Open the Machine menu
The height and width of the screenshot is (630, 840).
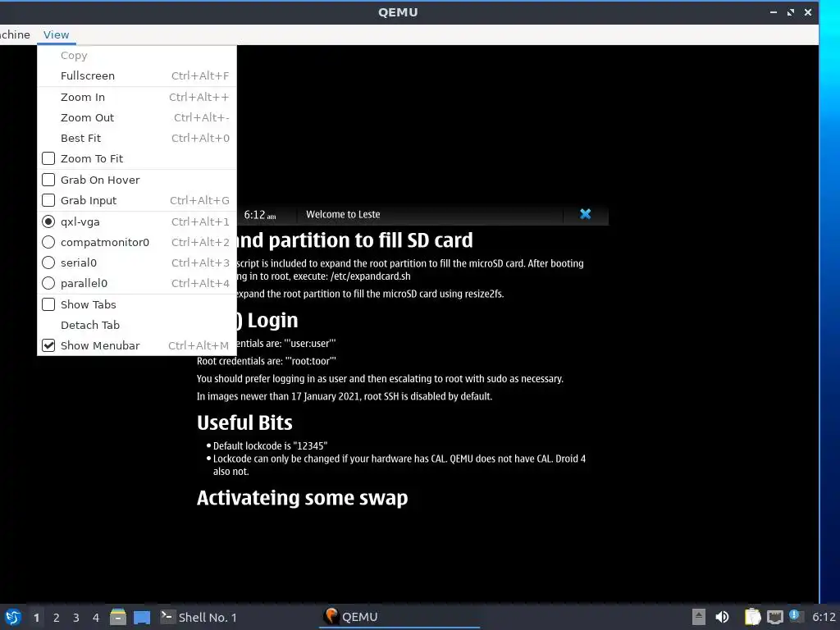pos(15,34)
